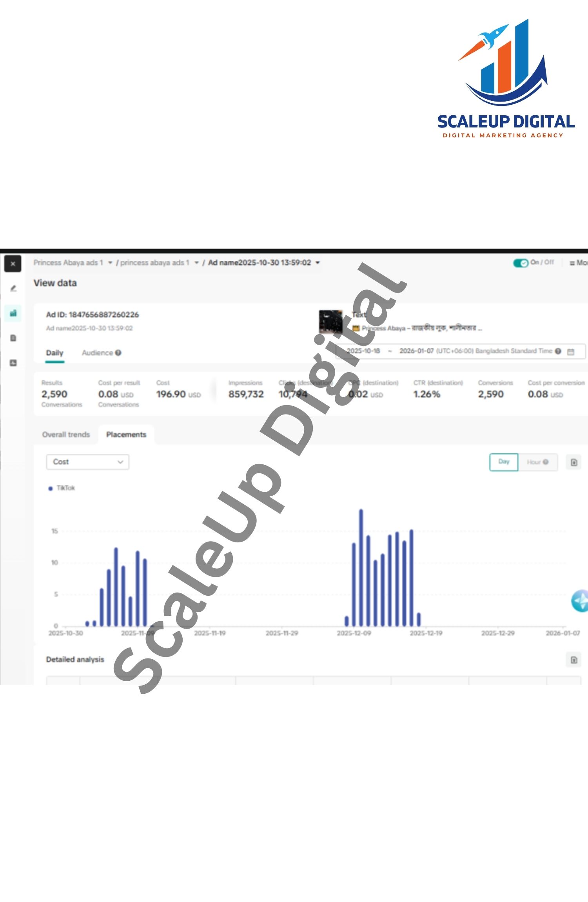Toggle the TikTok legend color dot
The height and width of the screenshot is (902, 588).
[50, 488]
